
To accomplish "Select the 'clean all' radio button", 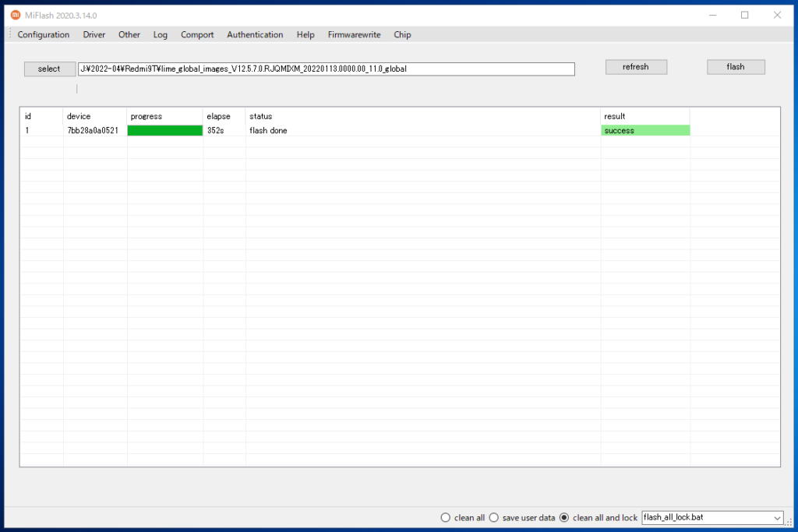I will pyautogui.click(x=445, y=517).
